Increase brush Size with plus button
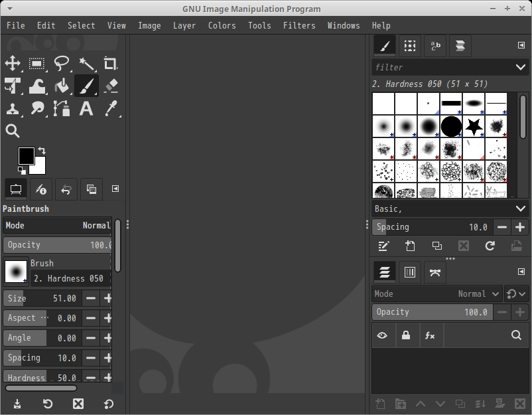532x415 pixels. [x=107, y=299]
